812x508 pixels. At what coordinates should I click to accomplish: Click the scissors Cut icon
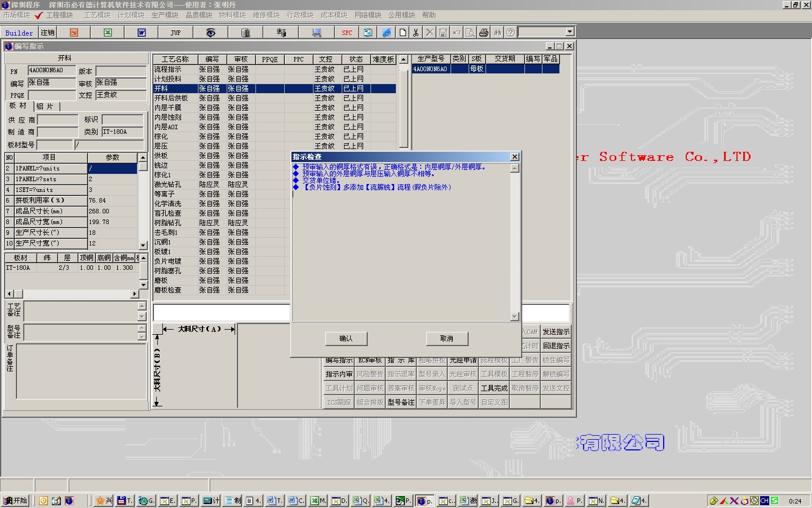pos(416,33)
